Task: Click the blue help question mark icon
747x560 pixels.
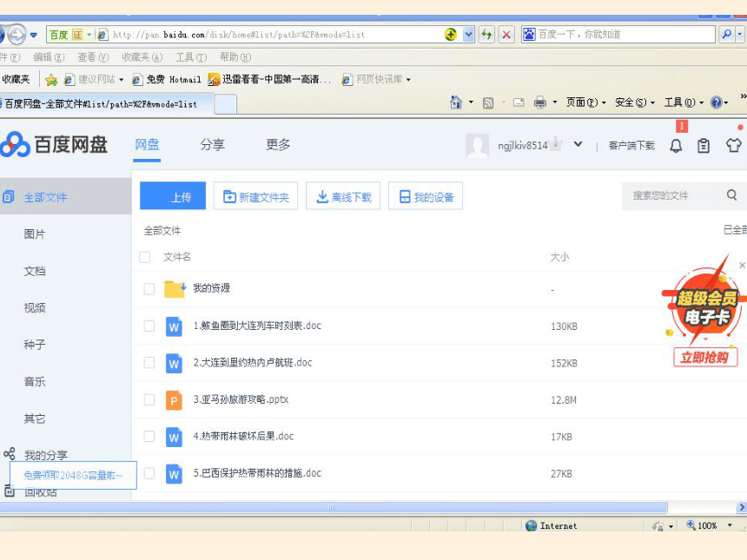Action: [x=716, y=102]
